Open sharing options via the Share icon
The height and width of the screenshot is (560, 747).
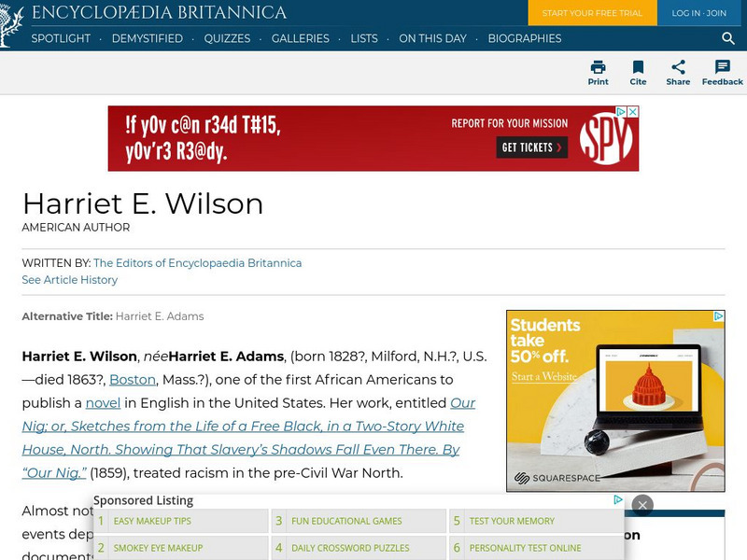[x=679, y=68]
